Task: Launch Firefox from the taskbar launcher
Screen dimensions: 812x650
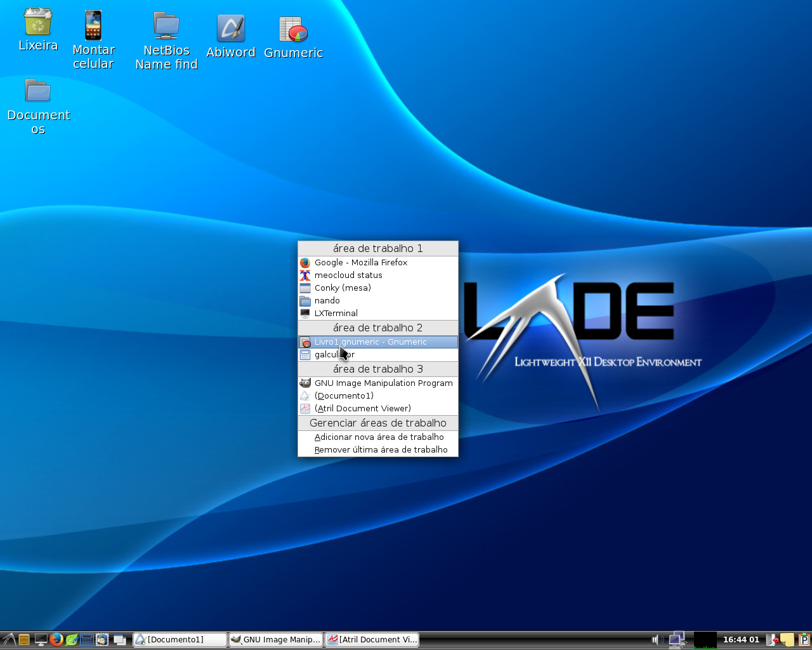Action: [x=56, y=639]
